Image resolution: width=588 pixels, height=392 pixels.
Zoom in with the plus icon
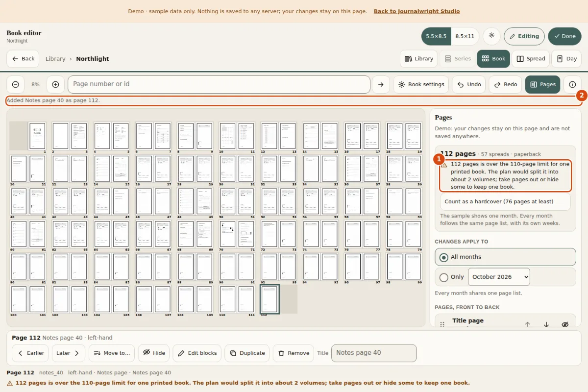pos(55,84)
